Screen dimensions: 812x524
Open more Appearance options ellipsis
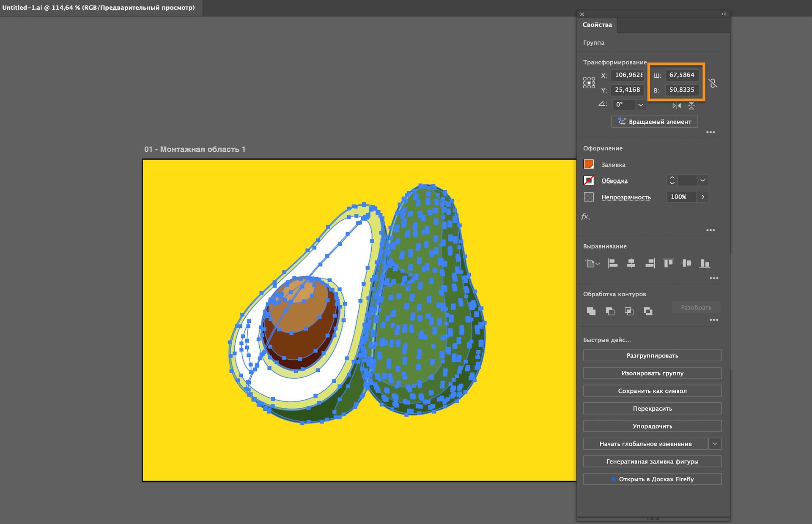pos(710,230)
